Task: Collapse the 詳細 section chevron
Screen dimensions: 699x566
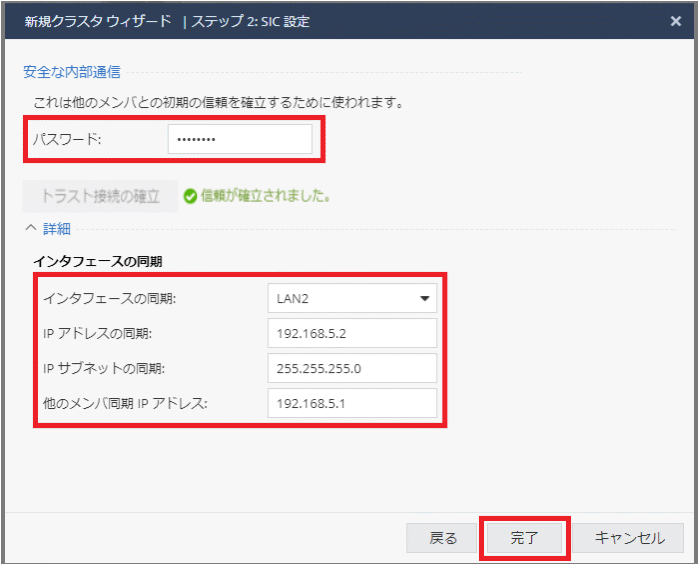Action: [x=30, y=228]
